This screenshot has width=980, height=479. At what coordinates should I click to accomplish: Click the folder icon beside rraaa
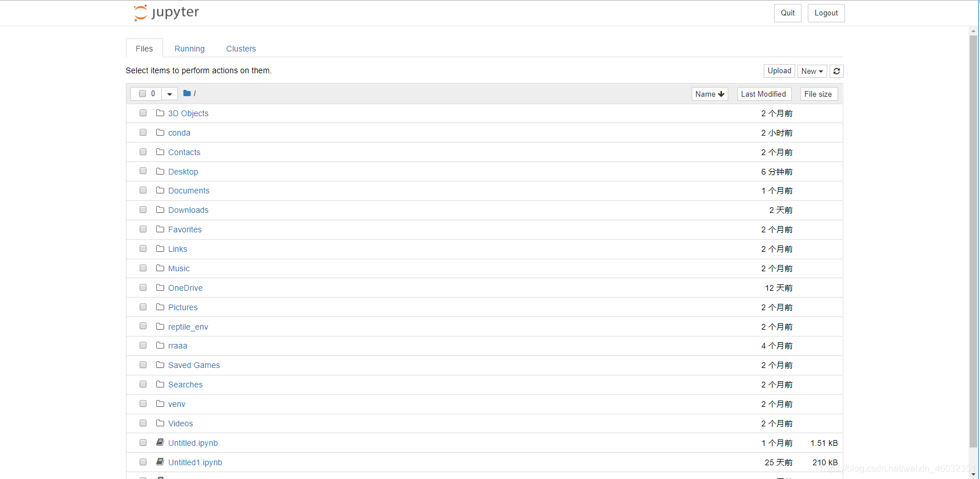click(x=160, y=346)
